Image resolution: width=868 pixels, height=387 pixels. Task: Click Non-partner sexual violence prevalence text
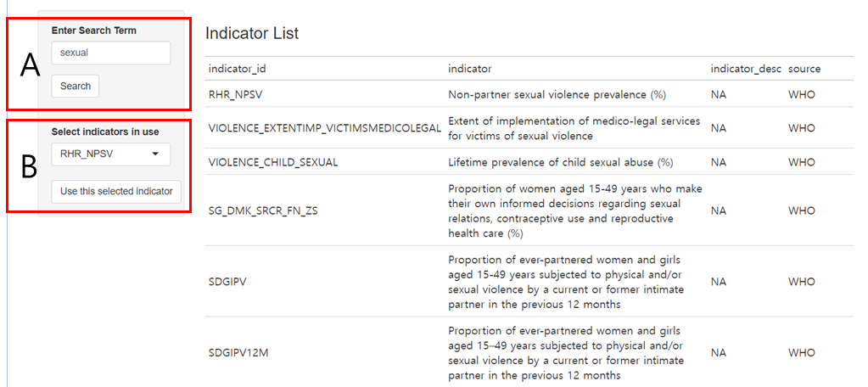pos(557,94)
